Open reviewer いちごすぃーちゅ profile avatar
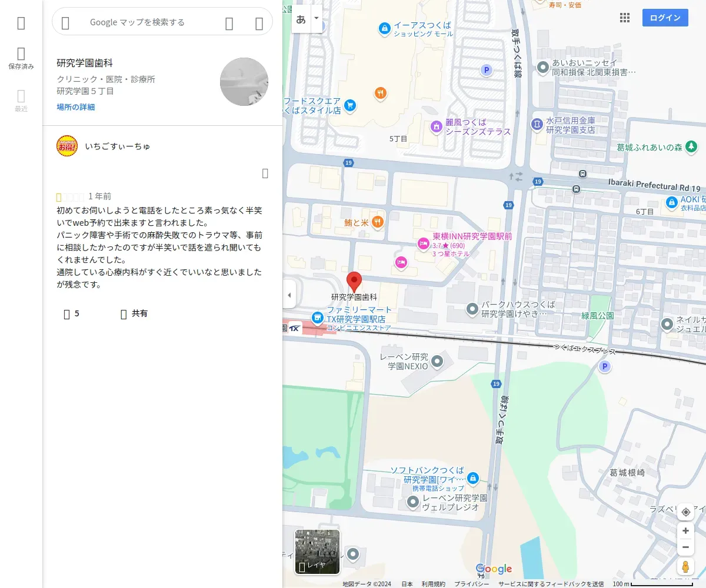706x588 pixels. tap(67, 146)
